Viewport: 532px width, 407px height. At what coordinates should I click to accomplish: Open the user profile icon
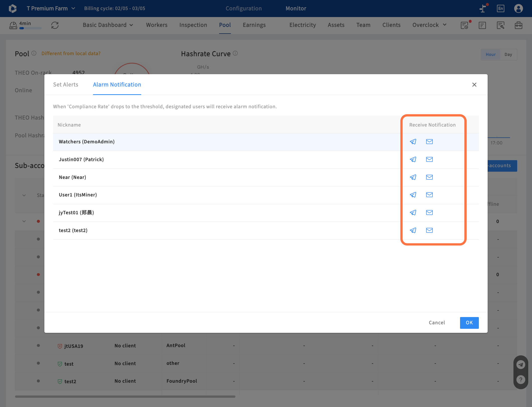pyautogui.click(x=518, y=9)
